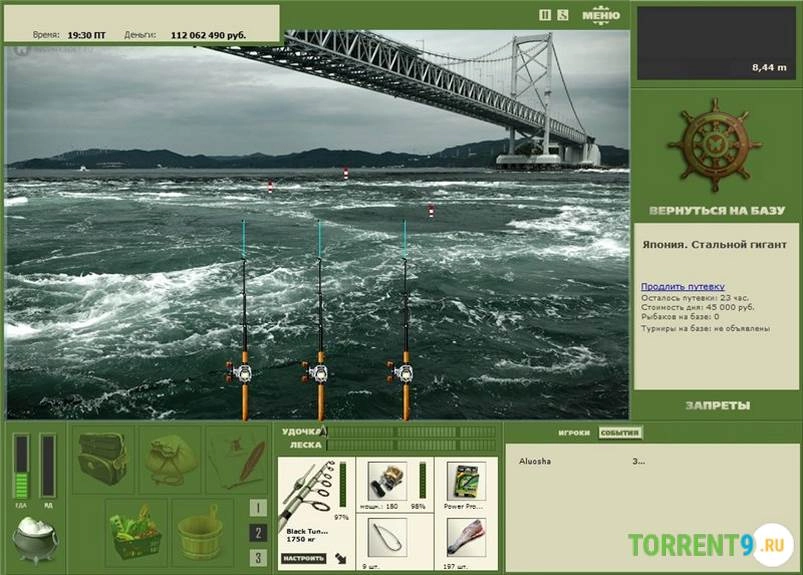
Task: Pause the game with pause button
Action: tap(545, 15)
